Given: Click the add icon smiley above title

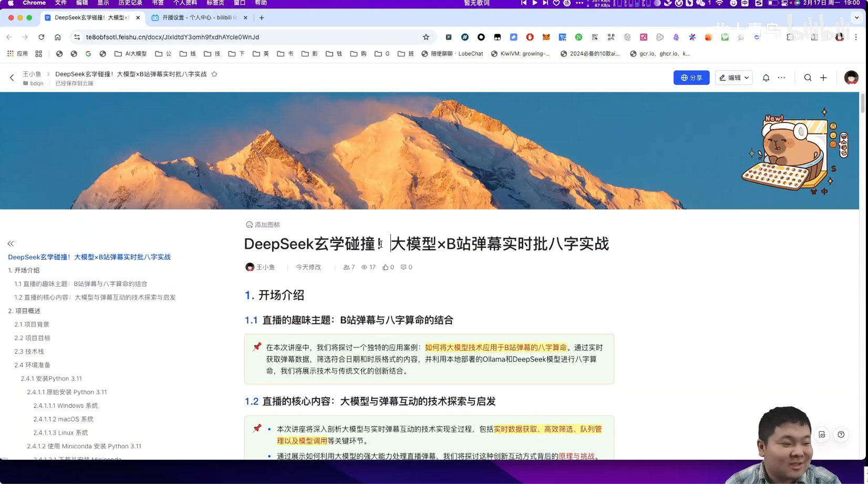Looking at the screenshot, I should pos(250,225).
